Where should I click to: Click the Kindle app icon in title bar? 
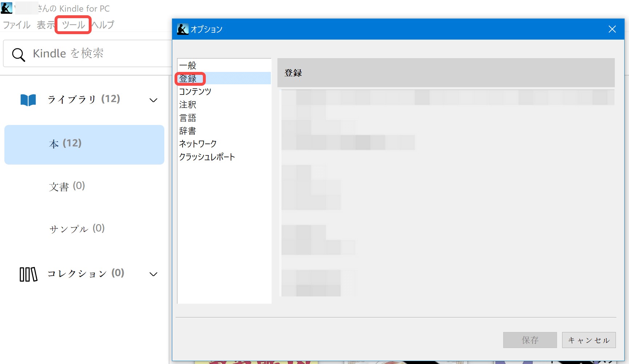(x=7, y=8)
